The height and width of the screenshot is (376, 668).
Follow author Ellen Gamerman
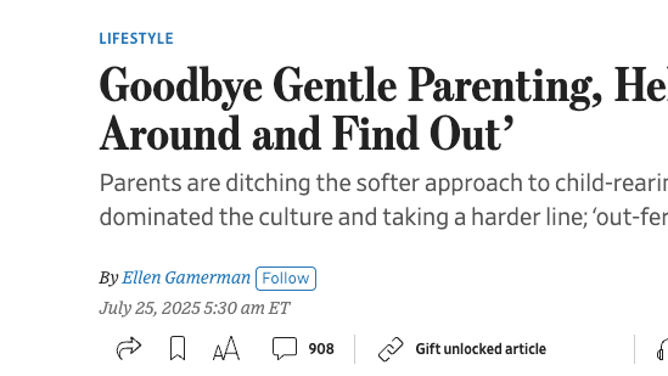[x=286, y=278]
